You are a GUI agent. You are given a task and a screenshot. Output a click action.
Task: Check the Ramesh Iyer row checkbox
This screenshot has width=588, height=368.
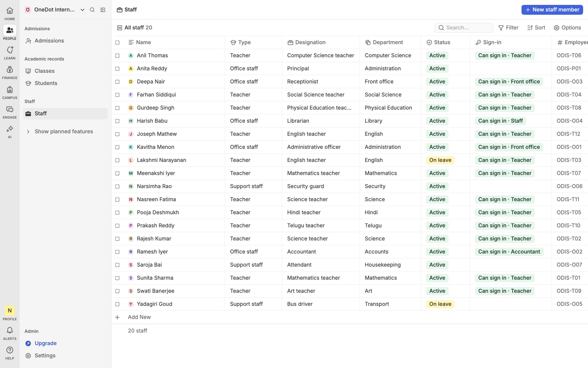117,252
